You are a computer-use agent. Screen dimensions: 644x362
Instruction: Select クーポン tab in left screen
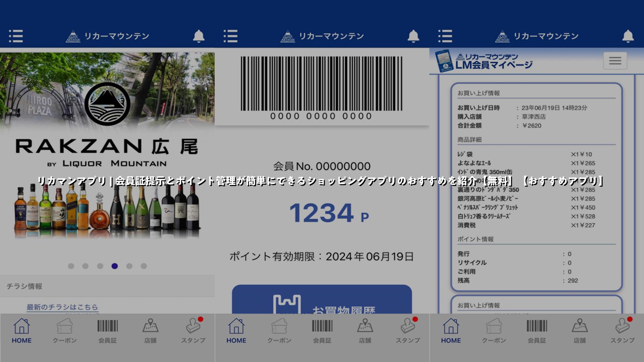point(64,331)
